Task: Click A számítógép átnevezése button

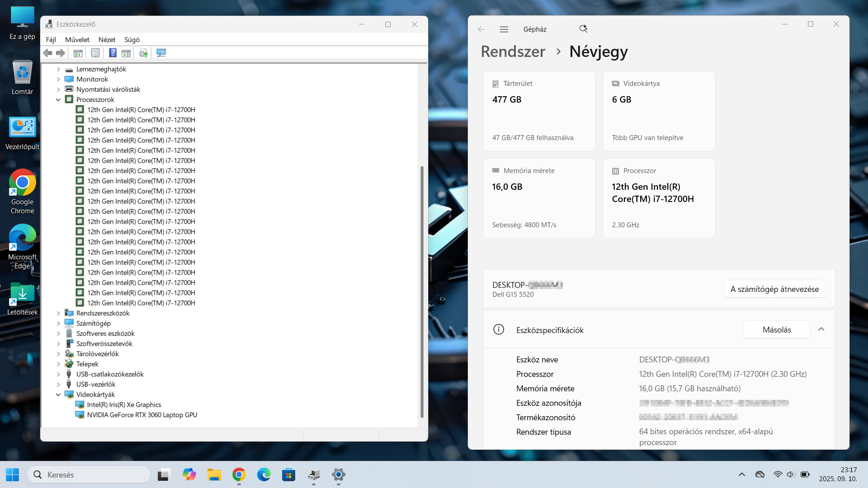Action: 774,289
